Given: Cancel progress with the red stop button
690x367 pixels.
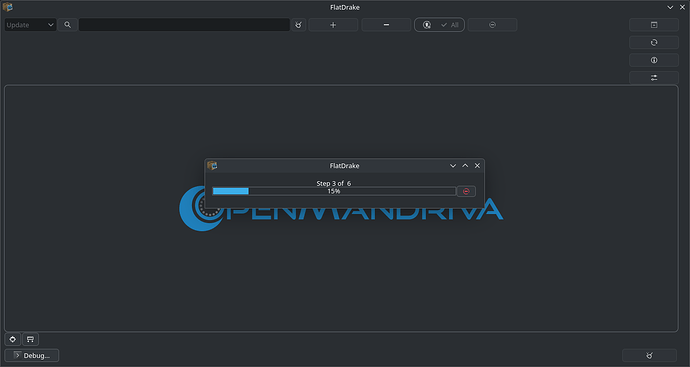Looking at the screenshot, I should [466, 191].
